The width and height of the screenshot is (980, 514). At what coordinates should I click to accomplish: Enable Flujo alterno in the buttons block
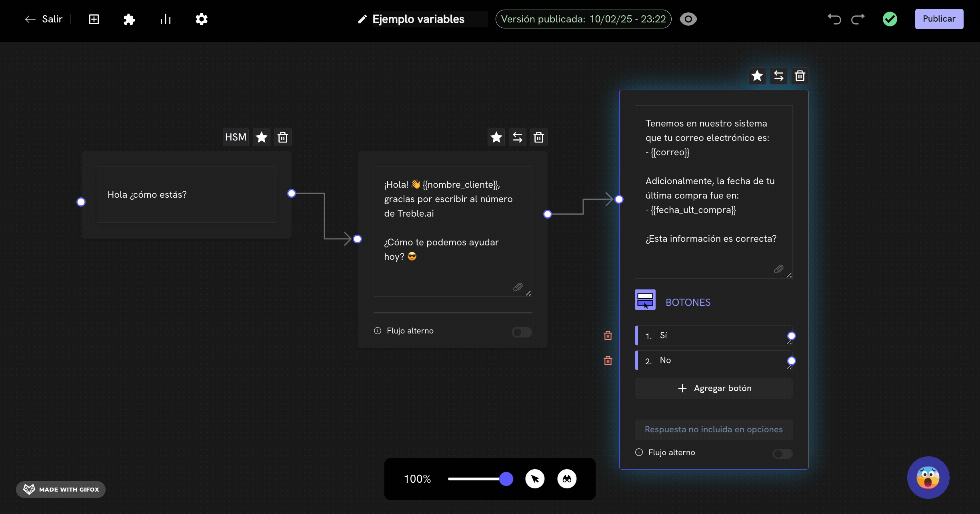click(782, 454)
